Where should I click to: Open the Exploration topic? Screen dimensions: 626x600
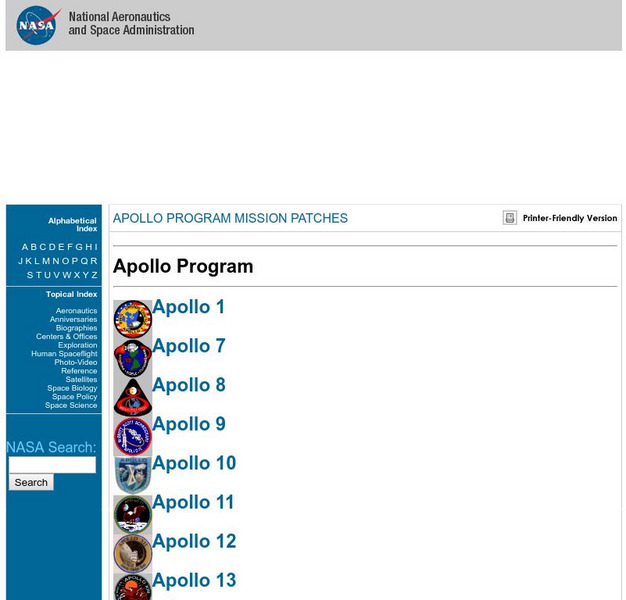pyautogui.click(x=77, y=345)
